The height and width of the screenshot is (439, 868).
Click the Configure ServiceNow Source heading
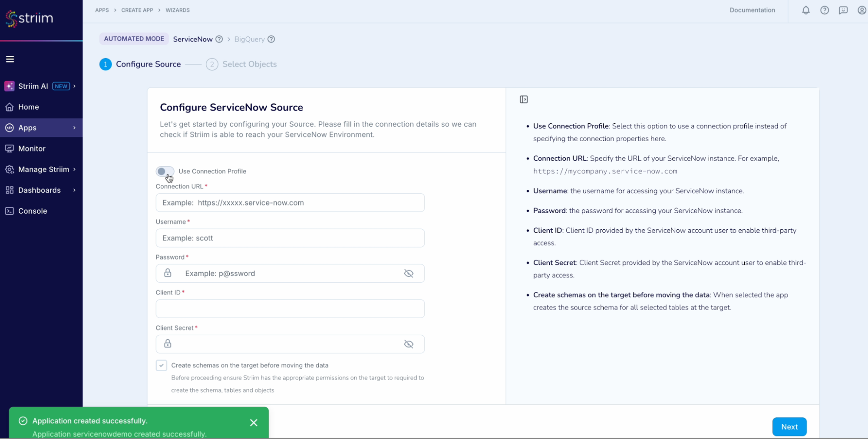pos(231,107)
